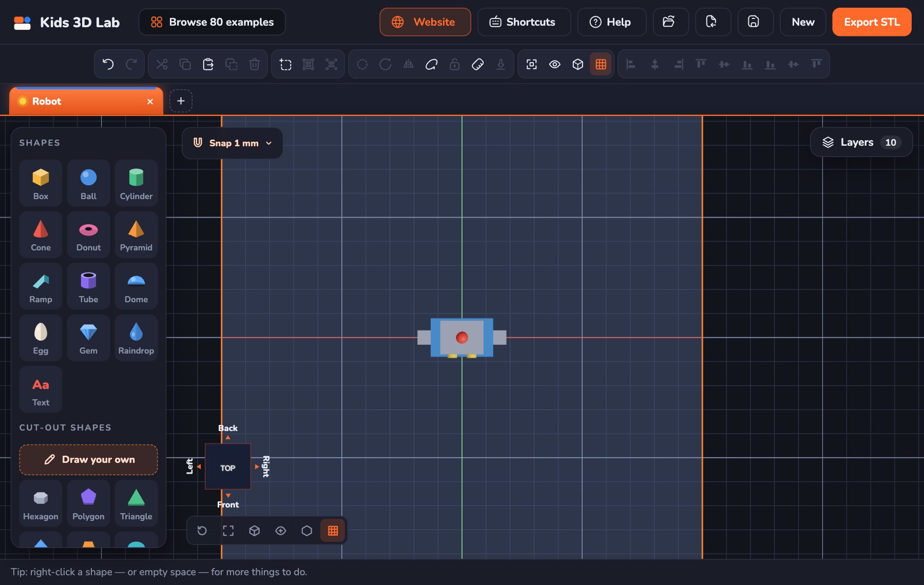The width and height of the screenshot is (924, 585).
Task: Toggle the grid in top toolbar
Action: 601,64
